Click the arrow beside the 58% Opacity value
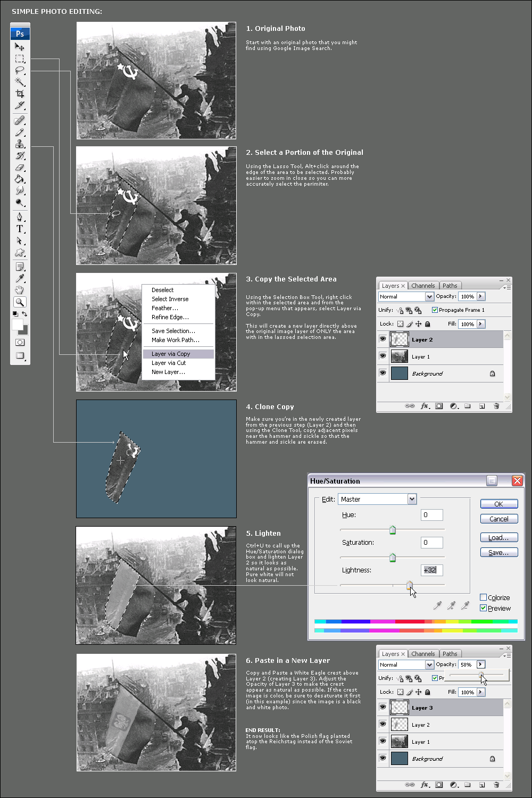 pyautogui.click(x=480, y=664)
